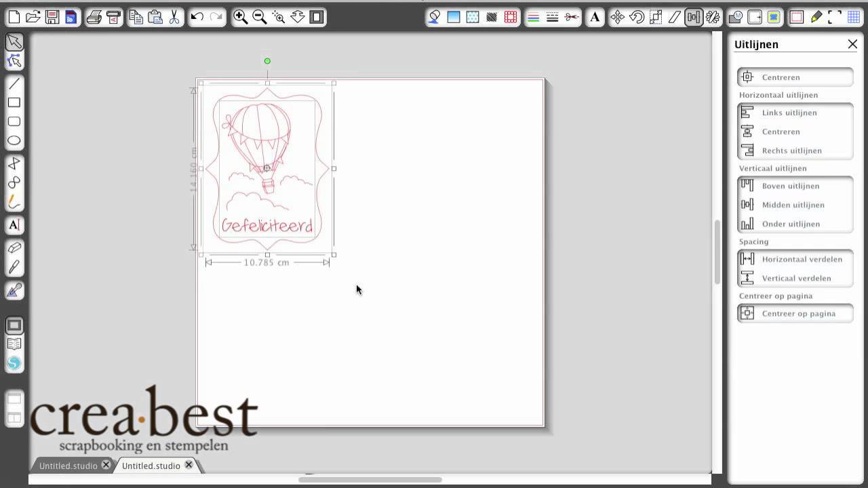The width and height of the screenshot is (868, 488).
Task: Pick the Line drawing tool
Action: pos(14,84)
